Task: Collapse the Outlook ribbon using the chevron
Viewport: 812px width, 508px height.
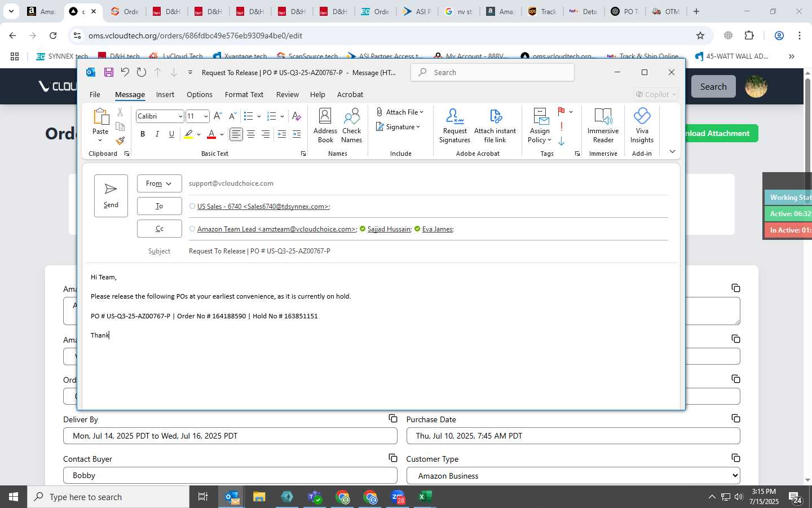Action: [x=672, y=151]
